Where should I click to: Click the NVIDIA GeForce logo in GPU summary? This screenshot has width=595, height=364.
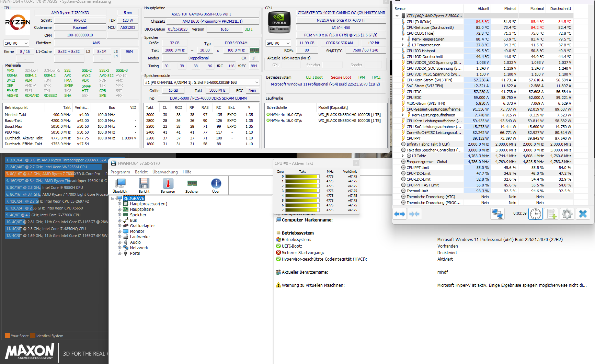279,23
